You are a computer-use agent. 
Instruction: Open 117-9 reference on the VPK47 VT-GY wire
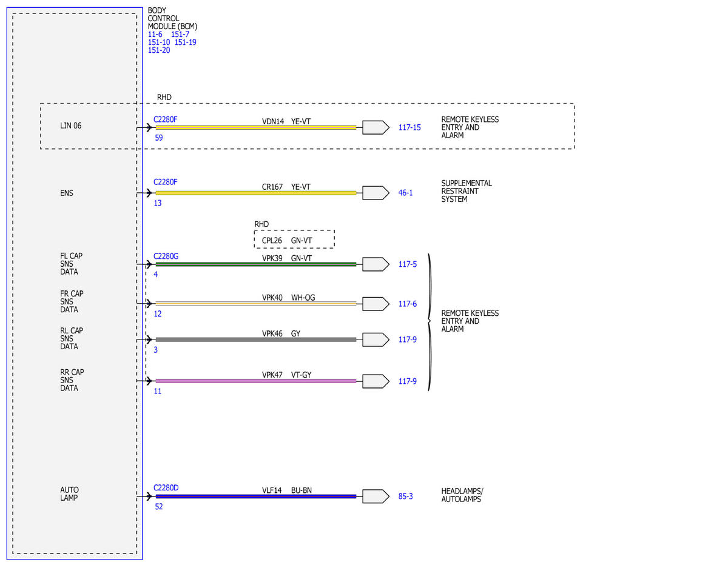[x=408, y=381]
